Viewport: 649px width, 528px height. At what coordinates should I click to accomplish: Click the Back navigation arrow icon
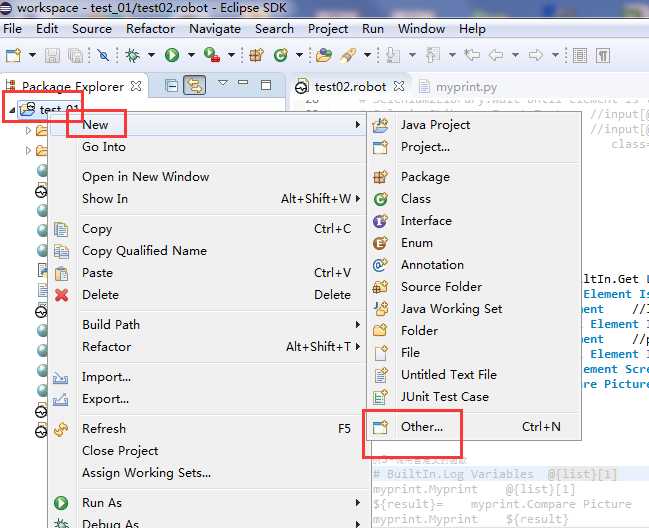point(496,55)
